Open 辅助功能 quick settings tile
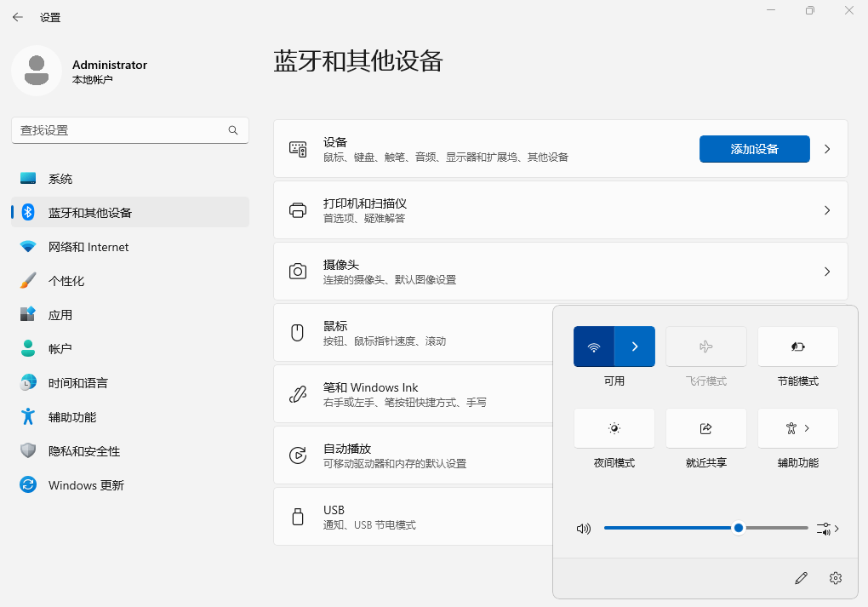 [797, 428]
